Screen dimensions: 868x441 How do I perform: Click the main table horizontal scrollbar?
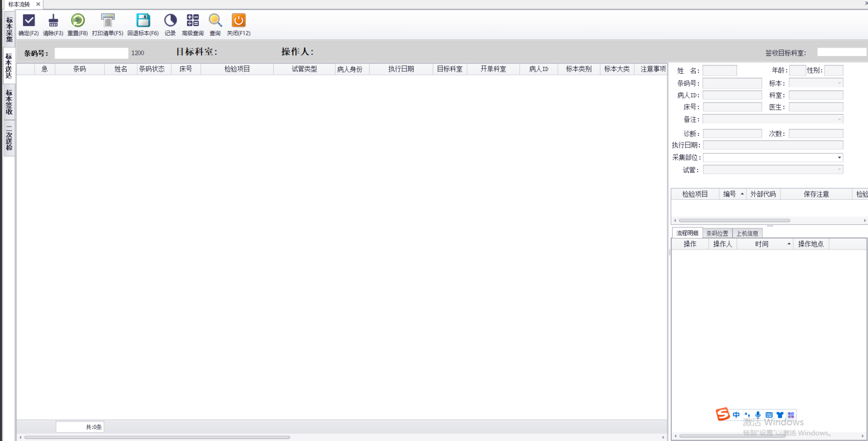click(157, 437)
